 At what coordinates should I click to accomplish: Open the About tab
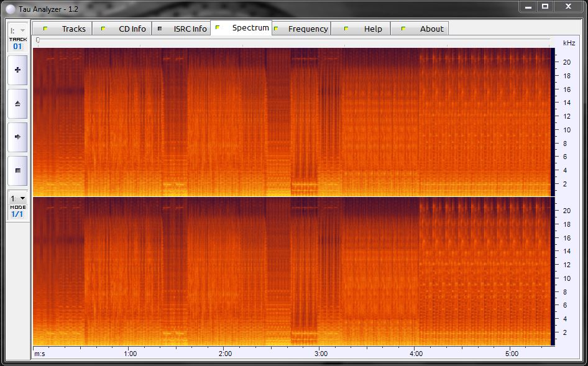pos(420,29)
